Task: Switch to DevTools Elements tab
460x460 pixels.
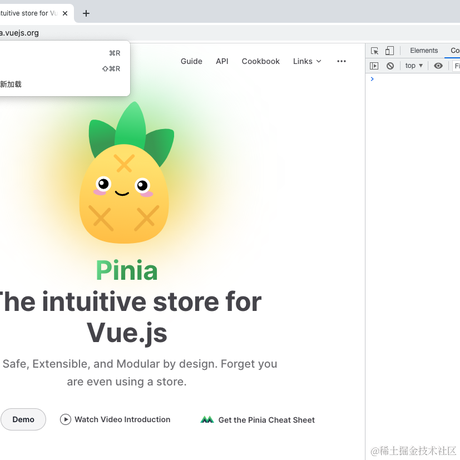Action: point(424,51)
